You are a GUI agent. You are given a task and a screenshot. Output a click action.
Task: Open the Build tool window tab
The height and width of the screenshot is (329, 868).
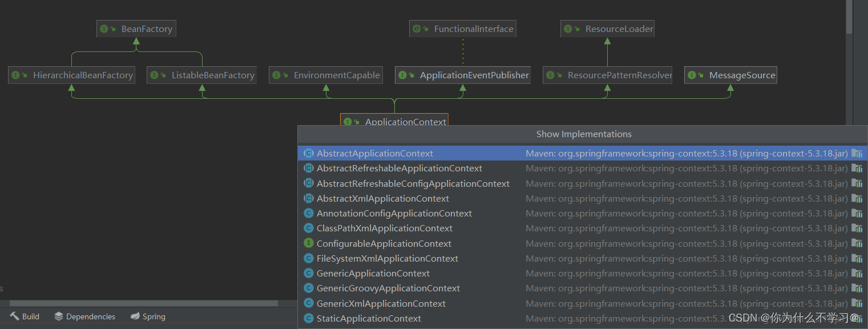pos(25,316)
